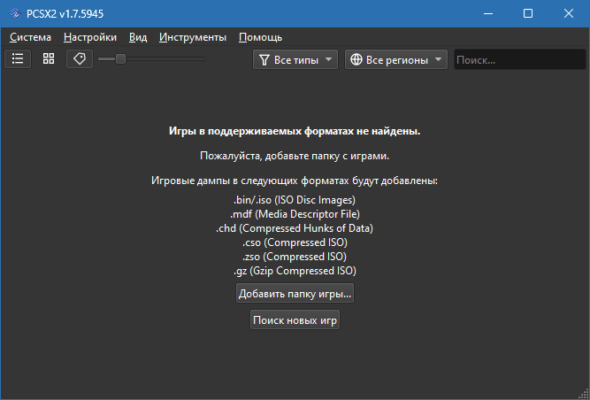Click the text '.zso (Compressed ISO)'
The image size is (590, 400).
tap(295, 257)
